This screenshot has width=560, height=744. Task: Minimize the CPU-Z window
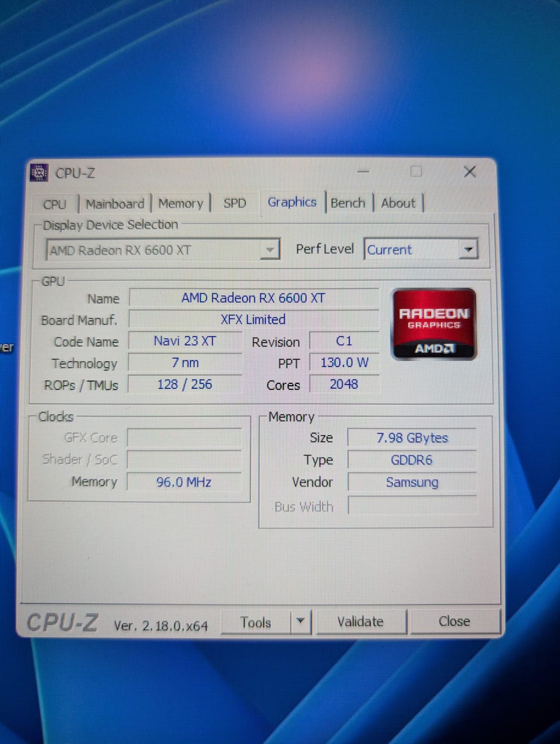363,172
